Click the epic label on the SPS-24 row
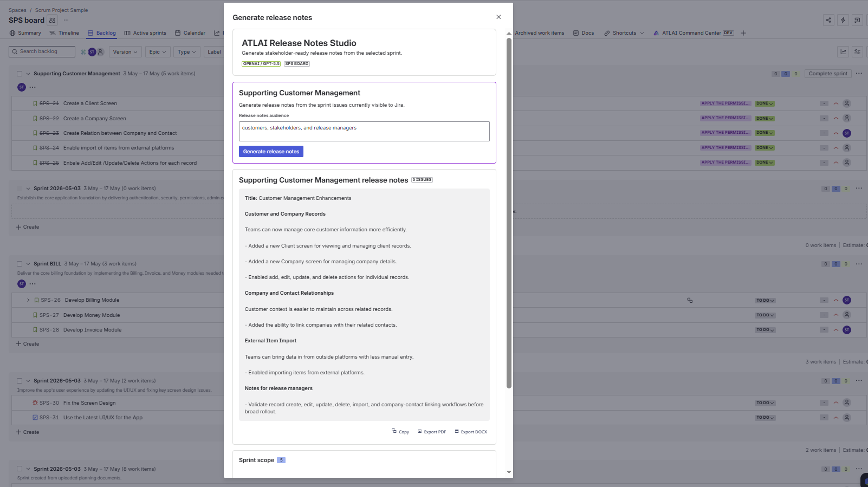 pyautogui.click(x=726, y=148)
